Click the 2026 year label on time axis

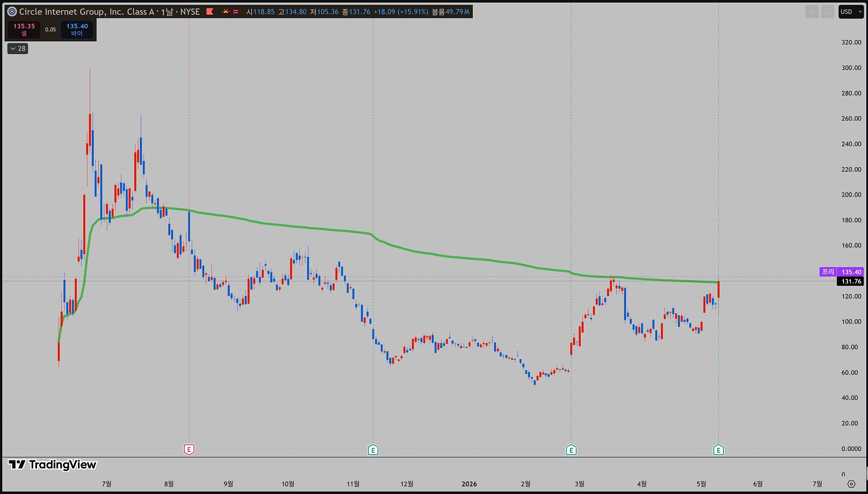(469, 484)
